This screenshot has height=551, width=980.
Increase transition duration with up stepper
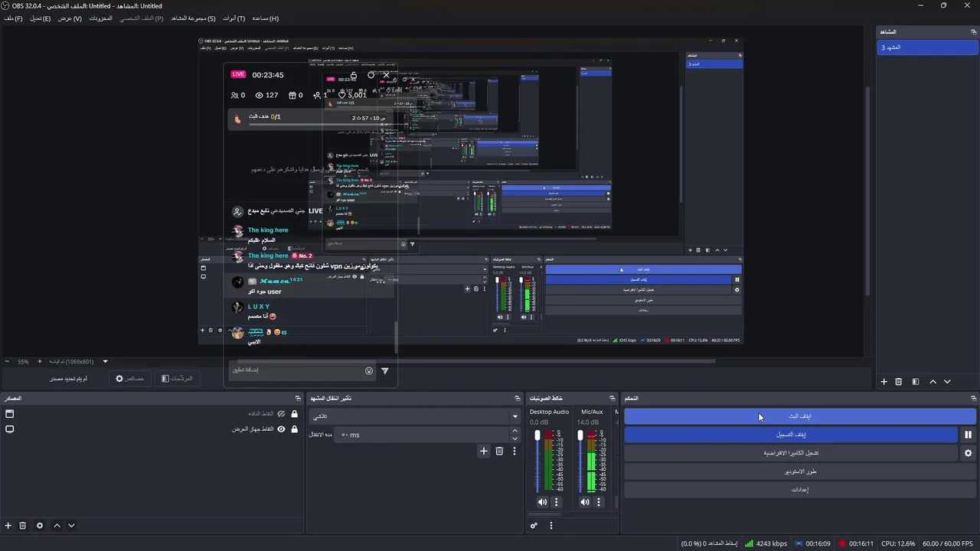click(514, 431)
